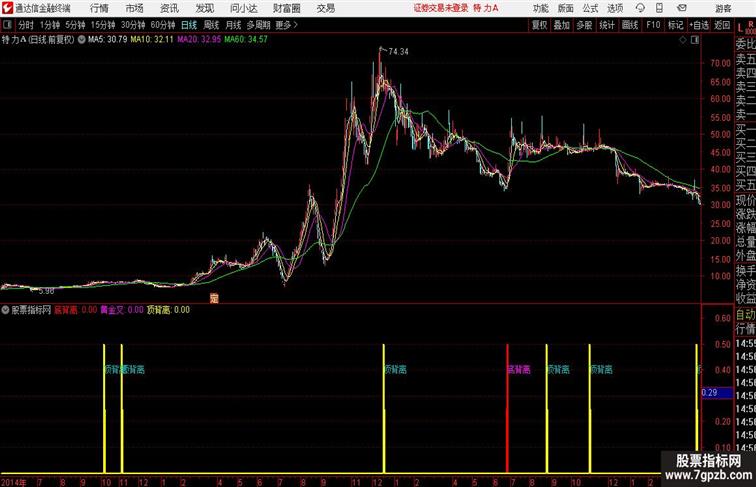Click the 画线 drawing tool button
The height and width of the screenshot is (487, 756).
point(630,25)
